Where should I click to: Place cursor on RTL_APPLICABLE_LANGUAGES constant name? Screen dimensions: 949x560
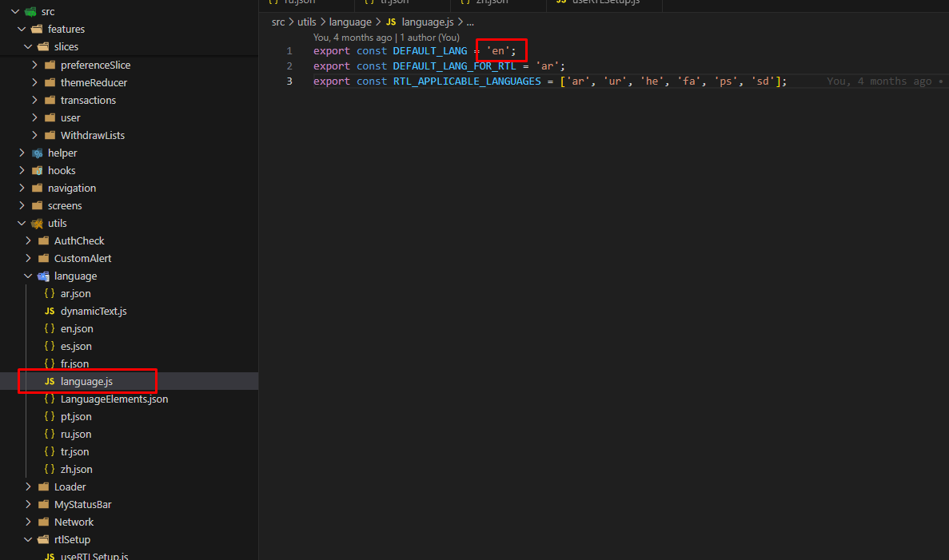(x=467, y=81)
